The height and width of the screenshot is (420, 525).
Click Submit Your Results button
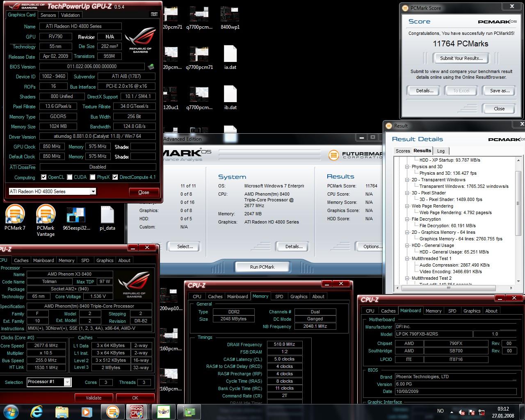461,58
